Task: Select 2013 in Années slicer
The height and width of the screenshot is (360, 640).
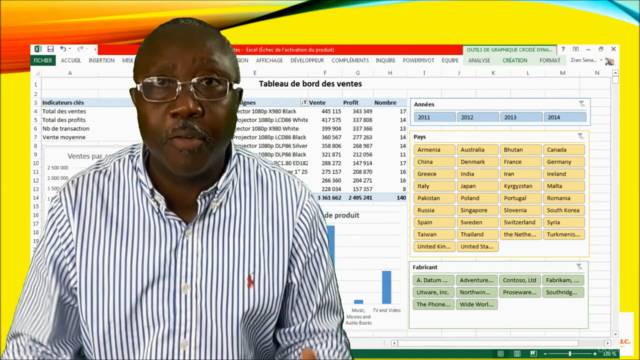Action: (521, 117)
